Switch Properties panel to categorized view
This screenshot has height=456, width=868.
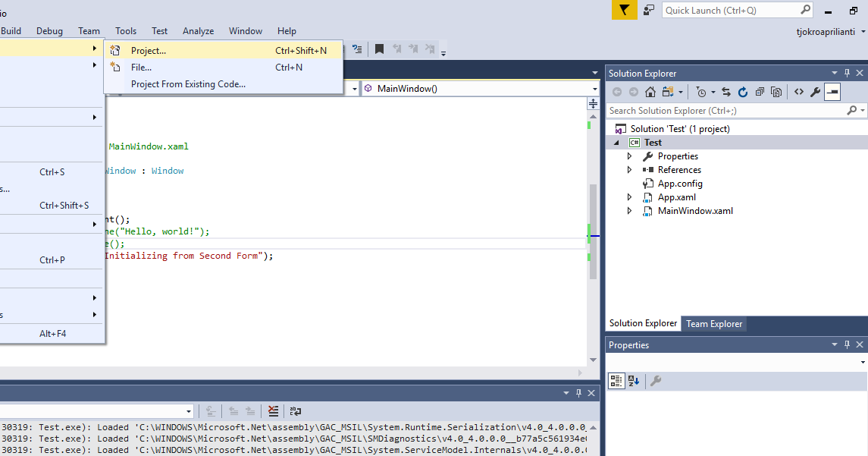tap(616, 380)
